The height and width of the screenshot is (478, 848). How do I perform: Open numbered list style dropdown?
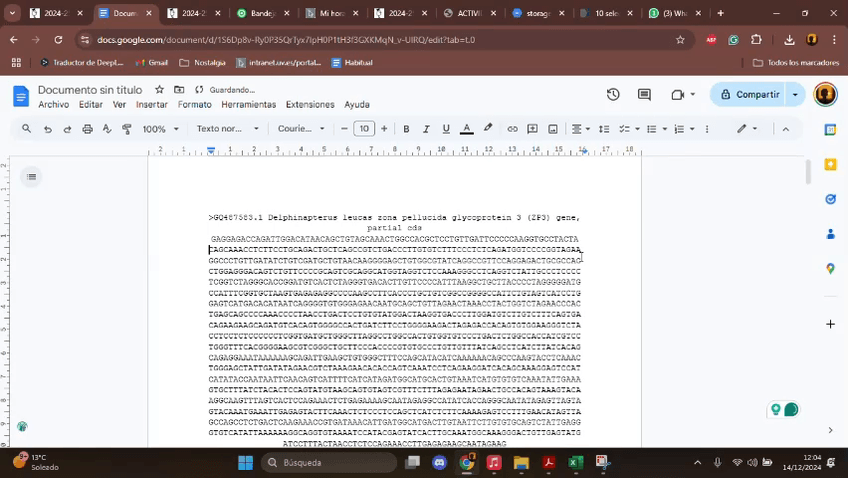tap(692, 129)
